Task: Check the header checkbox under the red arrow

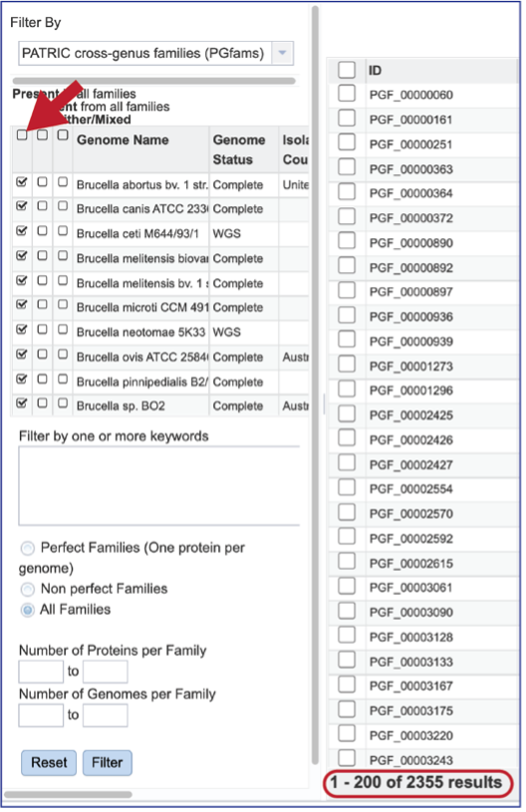Action: (22, 135)
